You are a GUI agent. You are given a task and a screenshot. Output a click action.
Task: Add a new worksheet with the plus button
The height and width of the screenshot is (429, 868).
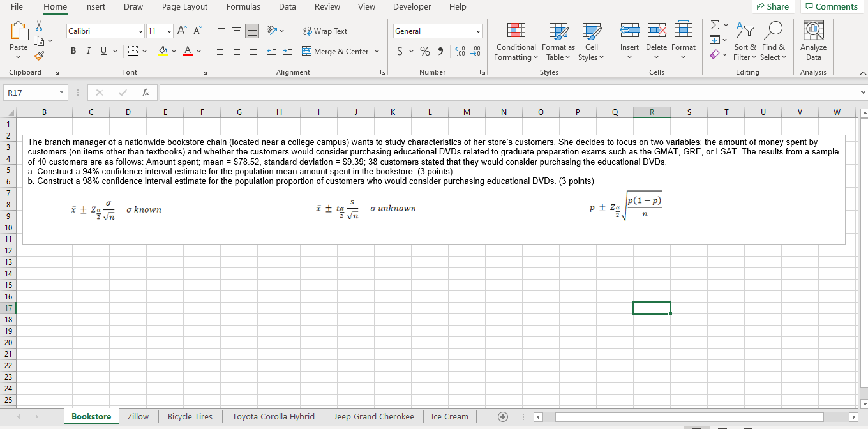click(x=502, y=416)
